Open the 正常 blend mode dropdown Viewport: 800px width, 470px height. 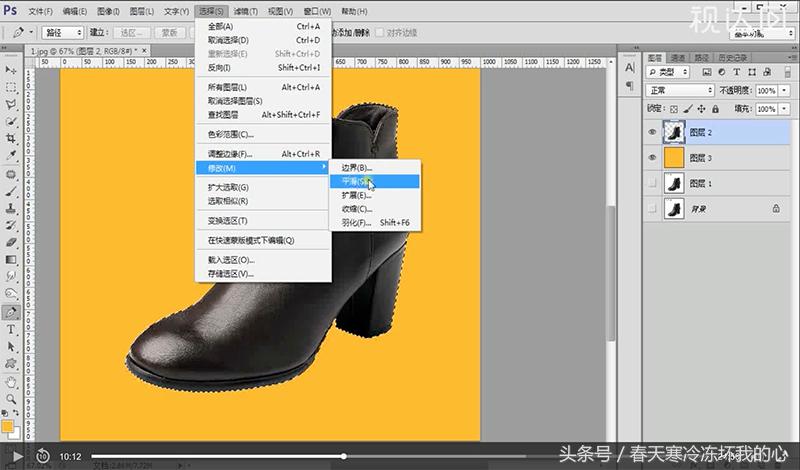[680, 90]
